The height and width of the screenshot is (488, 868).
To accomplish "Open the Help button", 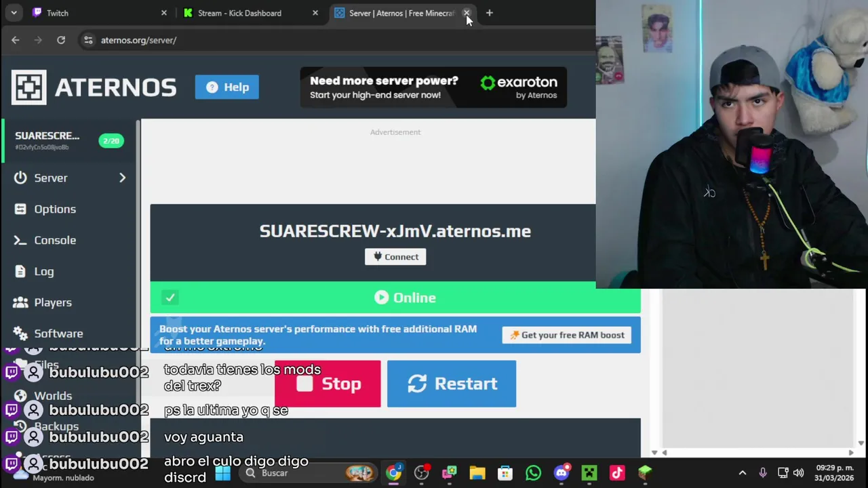I will [x=227, y=87].
